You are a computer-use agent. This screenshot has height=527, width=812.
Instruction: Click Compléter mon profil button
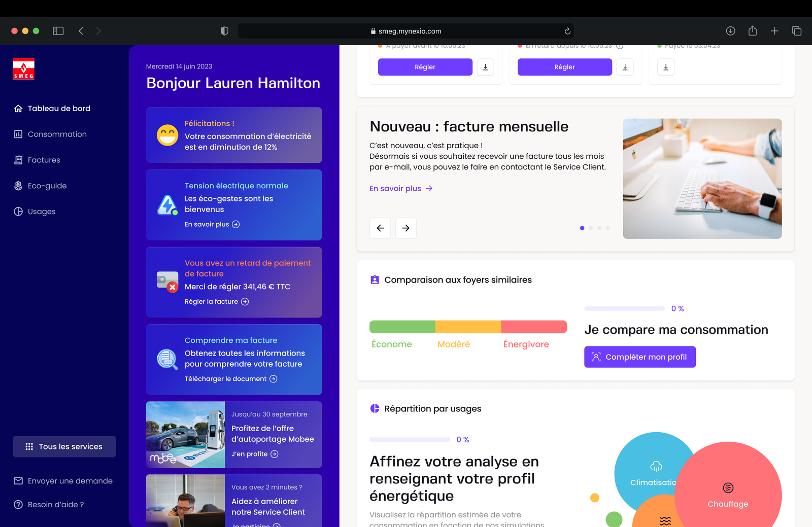(x=640, y=357)
